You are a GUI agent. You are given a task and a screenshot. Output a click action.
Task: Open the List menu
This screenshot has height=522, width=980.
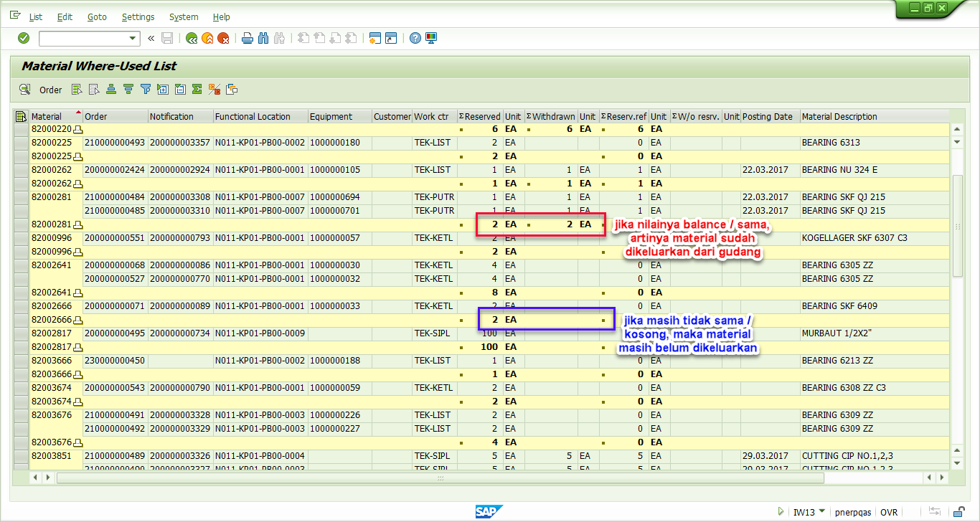pos(35,16)
